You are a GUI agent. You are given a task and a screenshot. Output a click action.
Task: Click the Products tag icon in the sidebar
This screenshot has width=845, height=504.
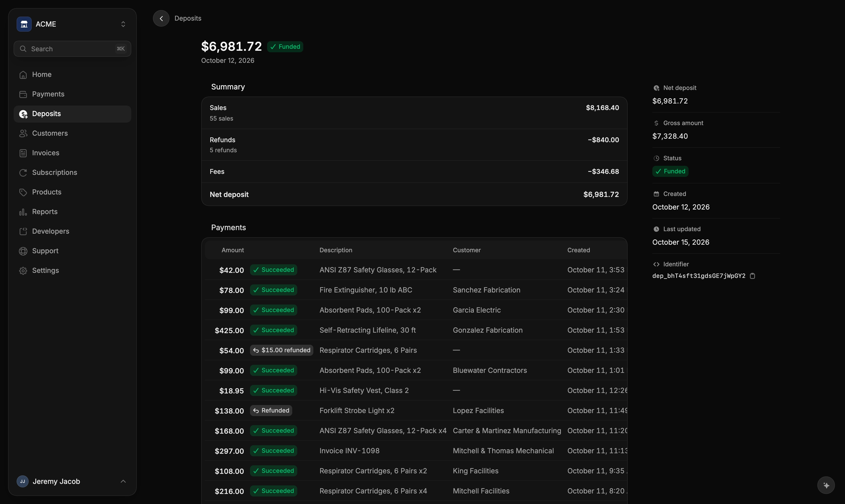coord(23,192)
